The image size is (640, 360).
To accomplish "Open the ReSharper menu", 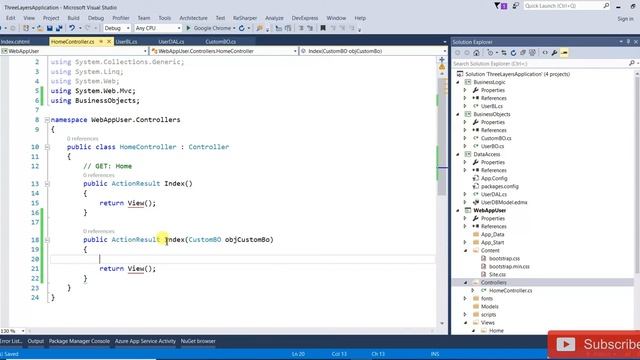I will click(245, 18).
